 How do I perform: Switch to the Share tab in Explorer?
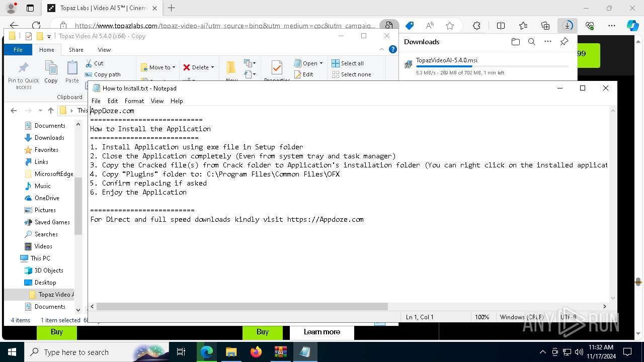[x=76, y=50]
